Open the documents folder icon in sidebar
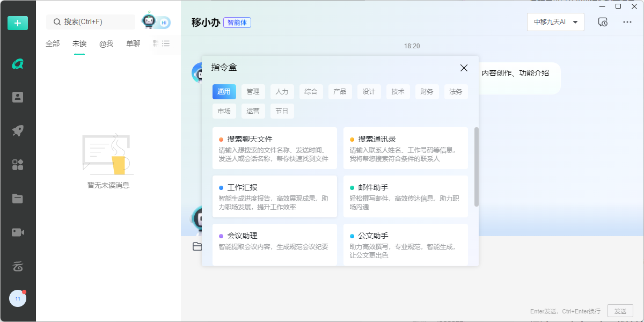Image resolution: width=644 pixels, height=322 pixels. point(18,198)
